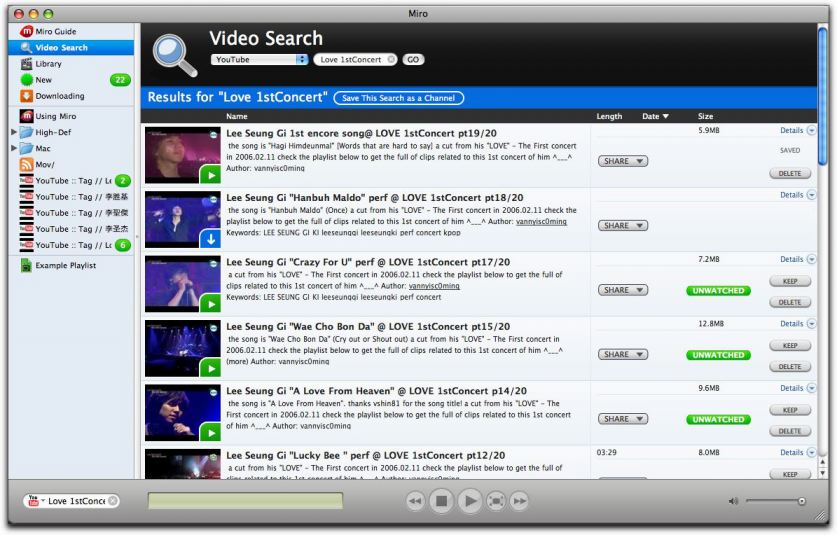Play the pt19/20 encore song video

pos(210,175)
